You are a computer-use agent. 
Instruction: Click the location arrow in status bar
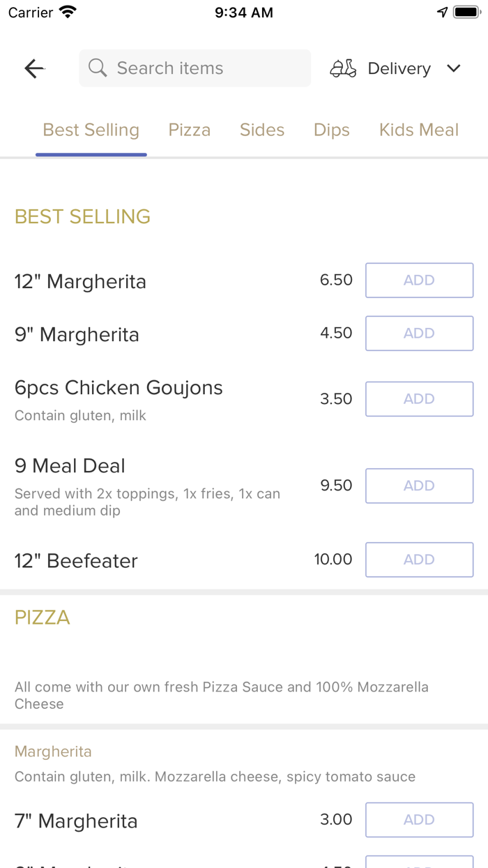click(443, 11)
